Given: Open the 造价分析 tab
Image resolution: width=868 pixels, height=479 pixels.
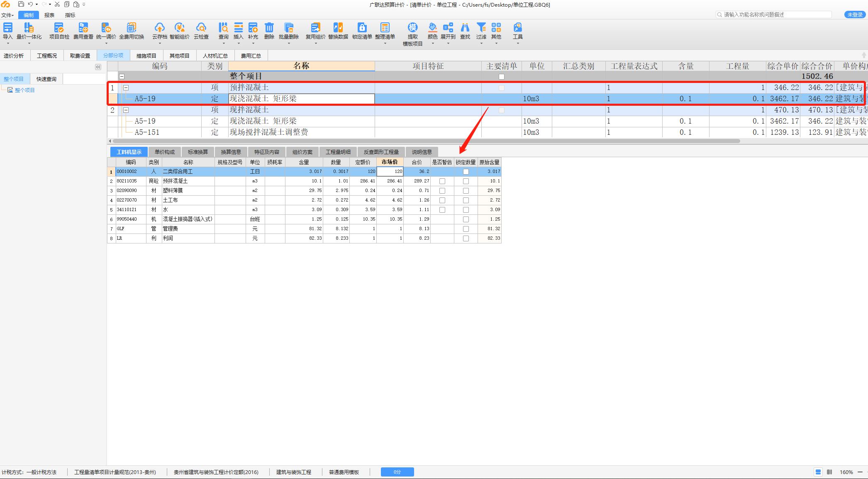Looking at the screenshot, I should pos(14,56).
